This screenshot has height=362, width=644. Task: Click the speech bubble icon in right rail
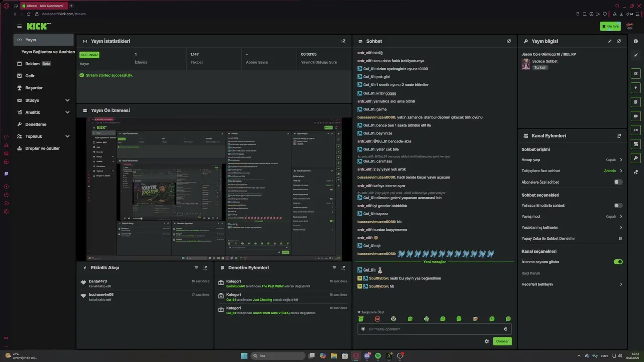tap(636, 116)
